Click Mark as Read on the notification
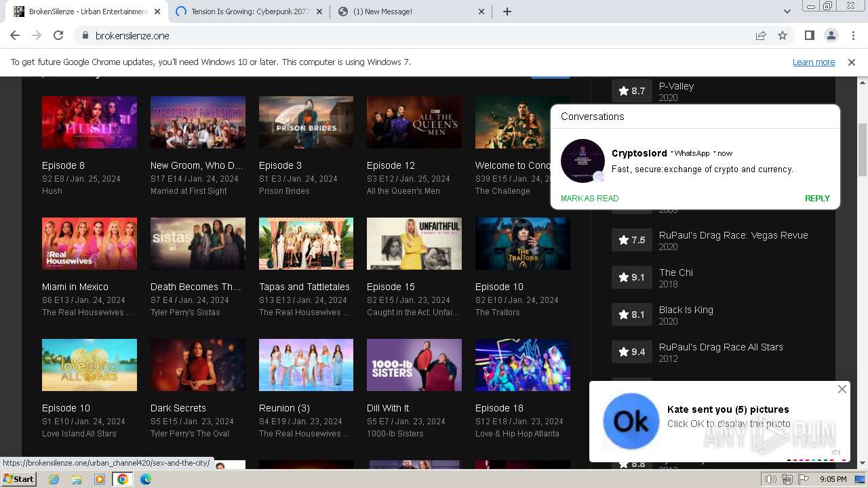 pyautogui.click(x=590, y=199)
